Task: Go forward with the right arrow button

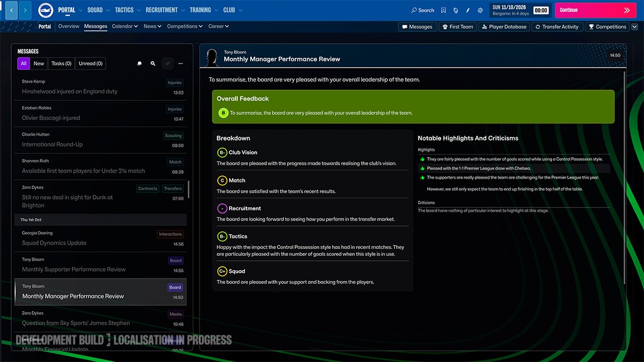Action: tap(25, 10)
